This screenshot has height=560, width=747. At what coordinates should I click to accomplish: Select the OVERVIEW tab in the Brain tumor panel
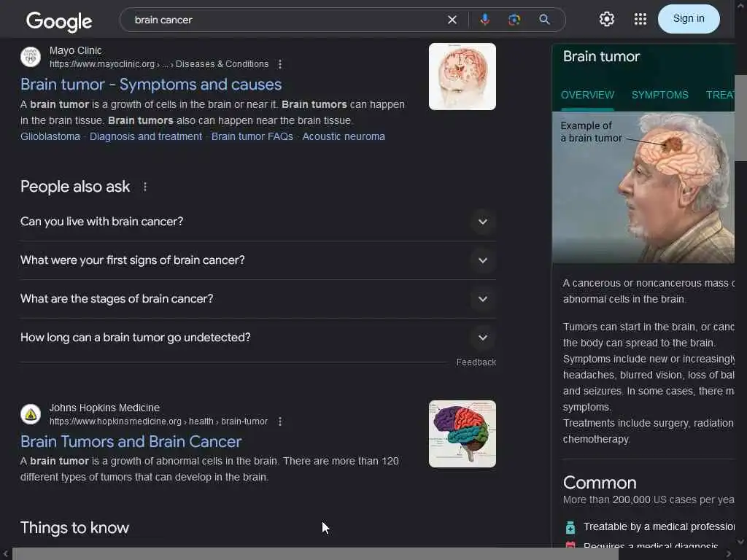(587, 95)
